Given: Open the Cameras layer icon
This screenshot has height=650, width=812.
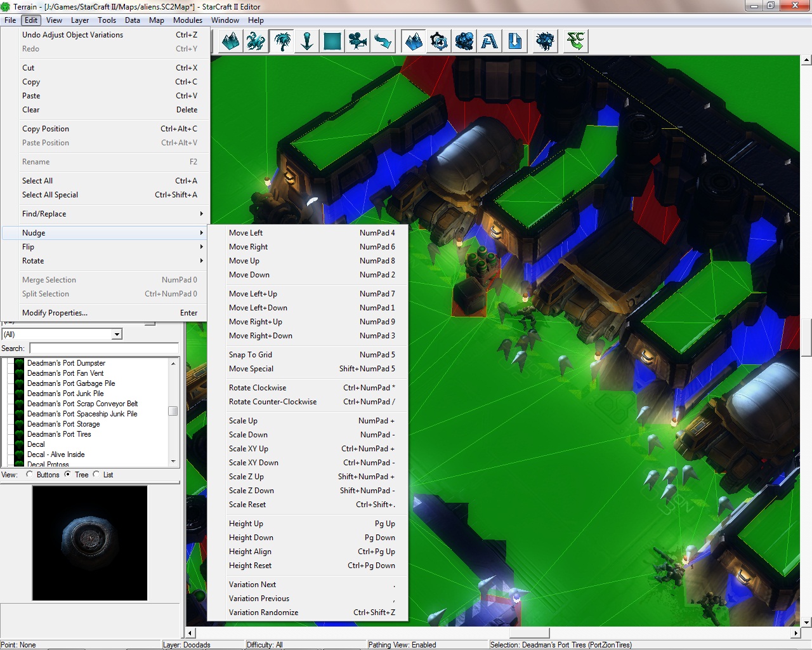Looking at the screenshot, I should pos(358,42).
